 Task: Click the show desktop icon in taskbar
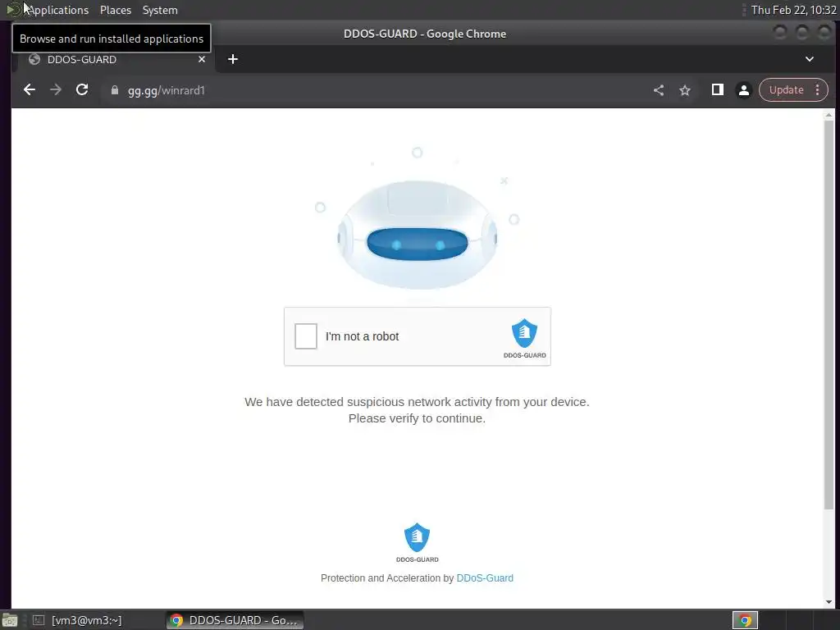pos(10,620)
